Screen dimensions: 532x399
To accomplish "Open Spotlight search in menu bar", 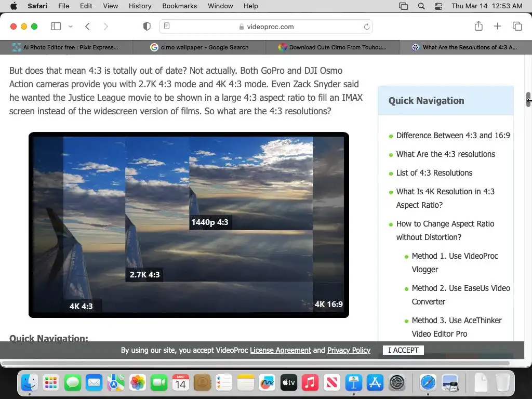I will [x=421, y=6].
